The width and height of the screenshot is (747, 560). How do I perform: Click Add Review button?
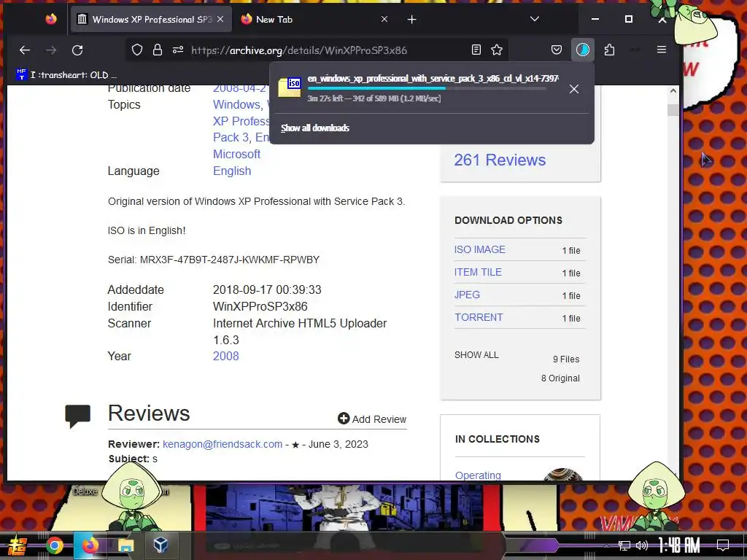(372, 419)
